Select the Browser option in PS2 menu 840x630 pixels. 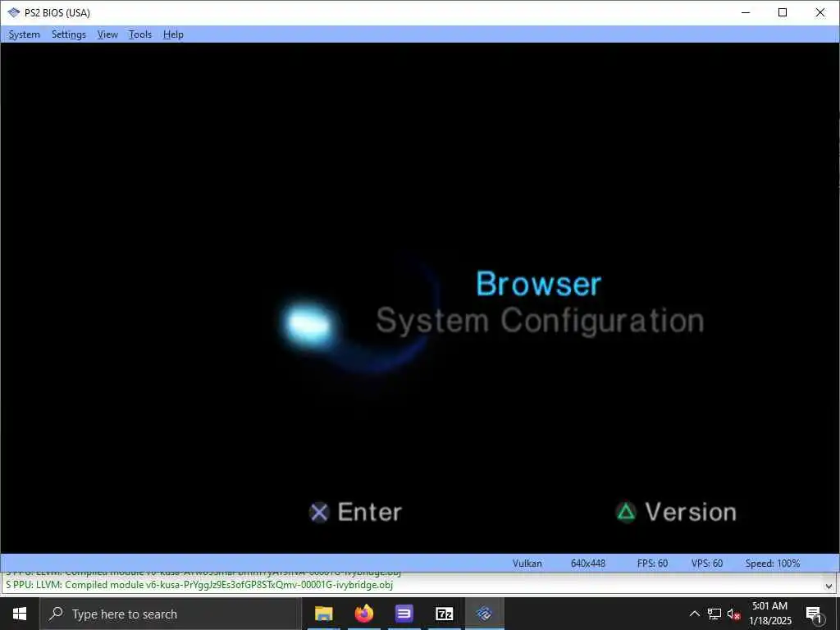click(538, 283)
